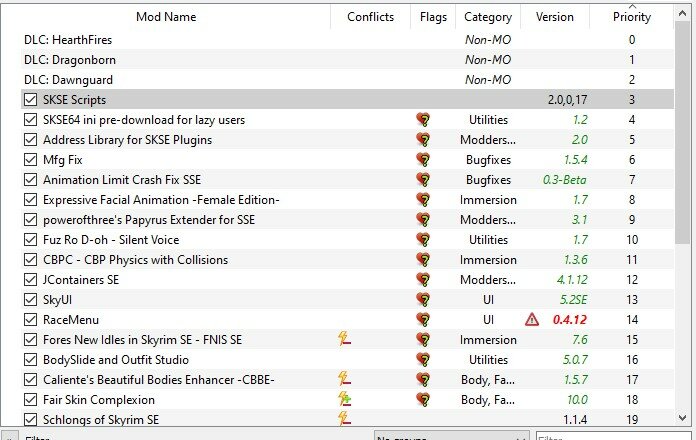The image size is (696, 440).
Task: Sort the list by Mod Name header
Action: [166, 17]
